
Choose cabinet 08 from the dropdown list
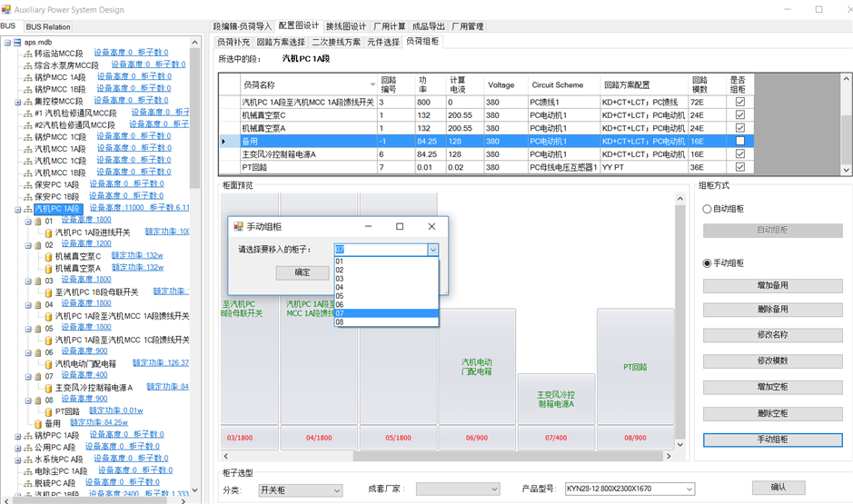click(340, 321)
